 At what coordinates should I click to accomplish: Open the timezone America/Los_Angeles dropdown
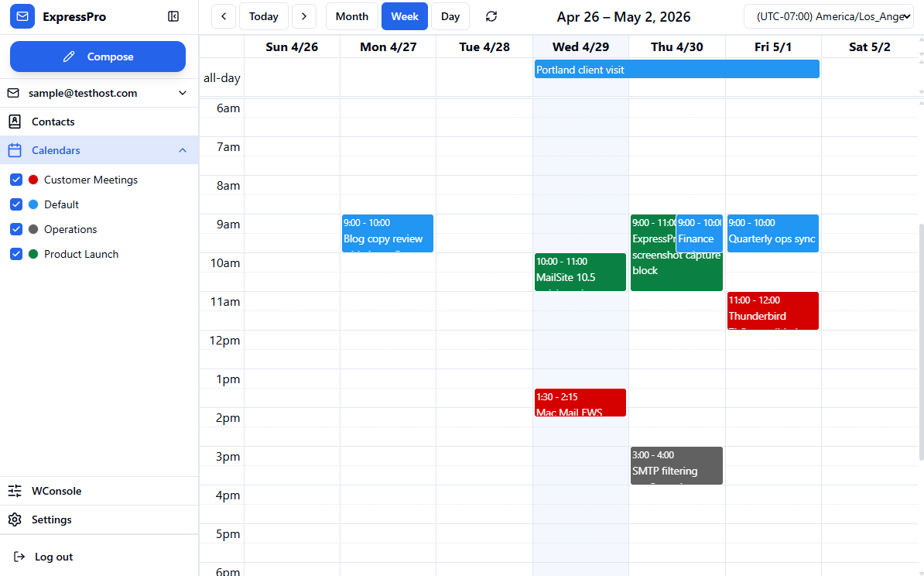(x=829, y=16)
